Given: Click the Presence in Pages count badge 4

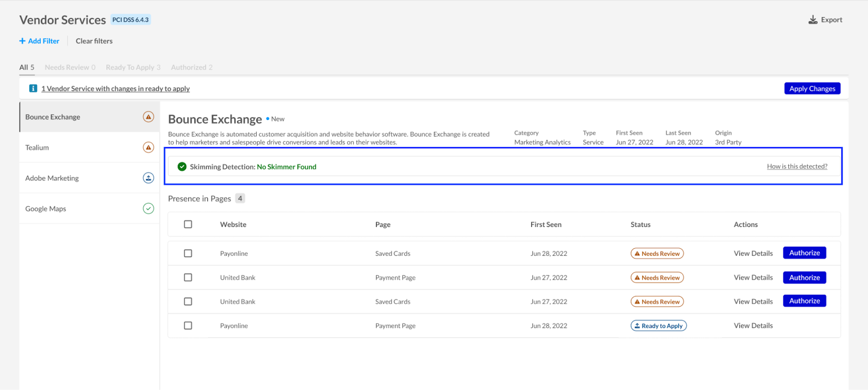Looking at the screenshot, I should coord(240,199).
